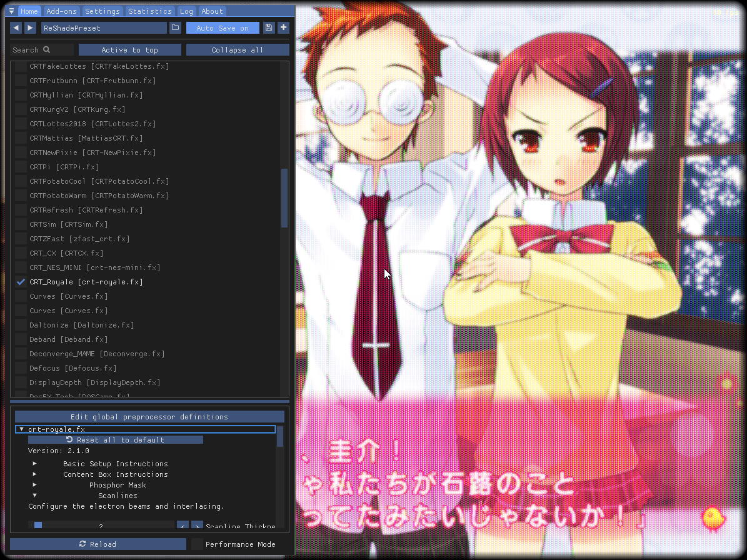
Task: Select CRTNewPixie [CRT-NewPixie.fx] row
Action: pos(93,152)
